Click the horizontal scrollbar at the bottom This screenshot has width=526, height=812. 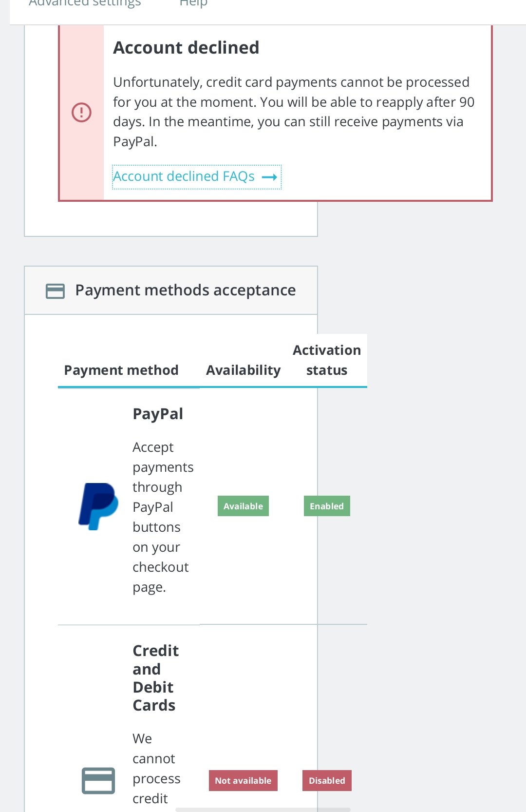click(263, 810)
